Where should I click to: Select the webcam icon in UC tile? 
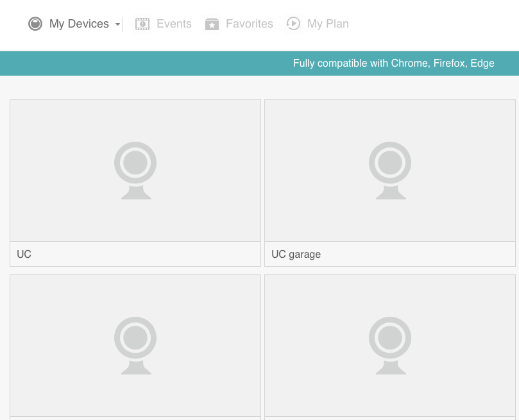coord(135,171)
